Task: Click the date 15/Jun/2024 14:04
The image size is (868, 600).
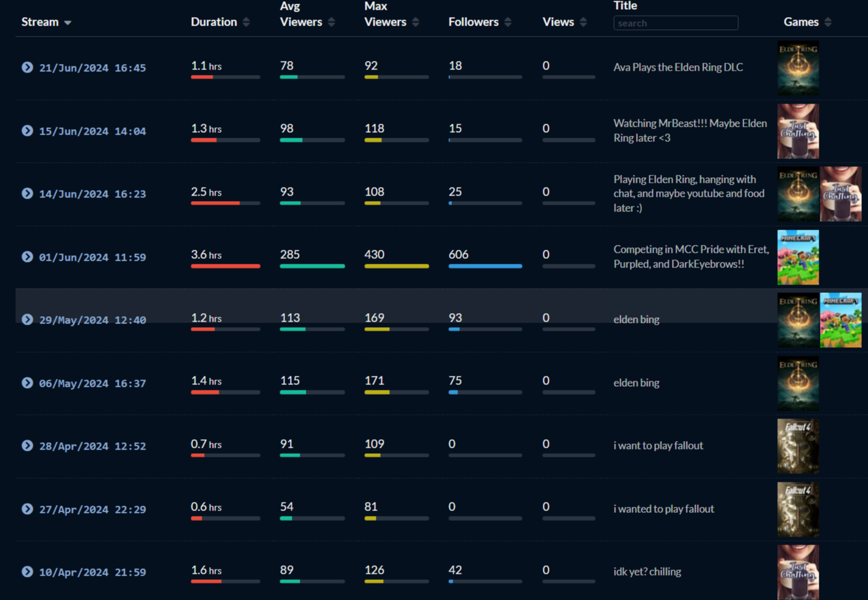Action: pyautogui.click(x=93, y=131)
